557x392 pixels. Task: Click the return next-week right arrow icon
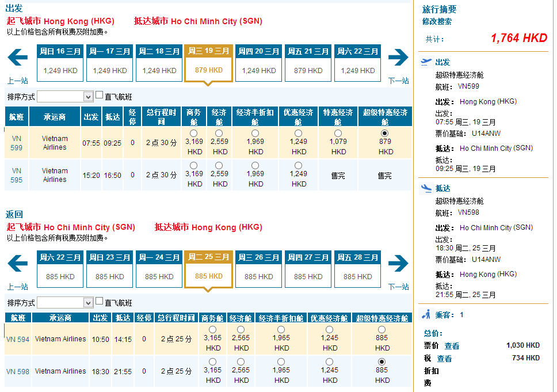coord(398,264)
